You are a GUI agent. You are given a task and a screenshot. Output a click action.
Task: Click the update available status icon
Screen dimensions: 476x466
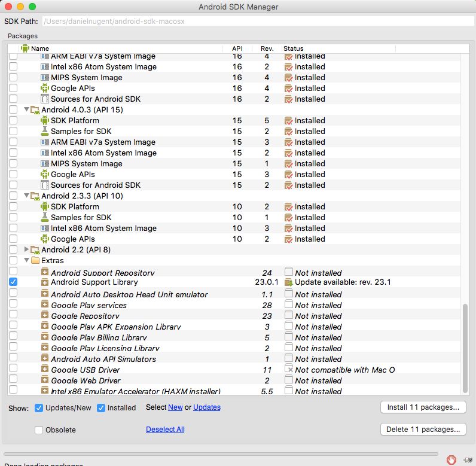point(288,282)
